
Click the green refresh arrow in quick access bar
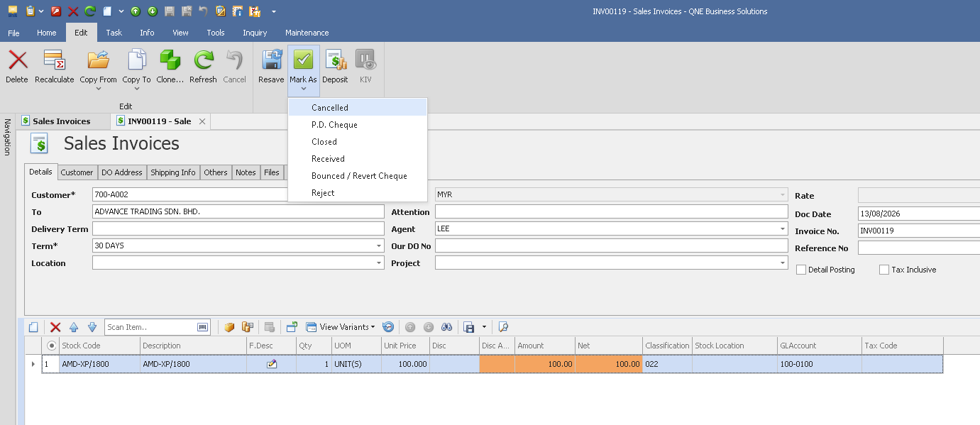89,11
